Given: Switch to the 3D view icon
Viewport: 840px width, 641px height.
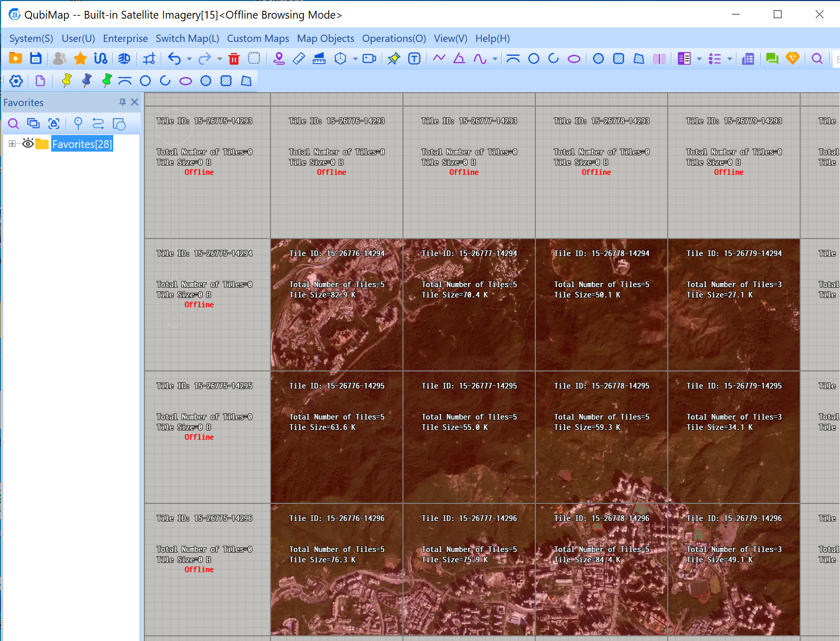Looking at the screenshot, I should click(124, 58).
